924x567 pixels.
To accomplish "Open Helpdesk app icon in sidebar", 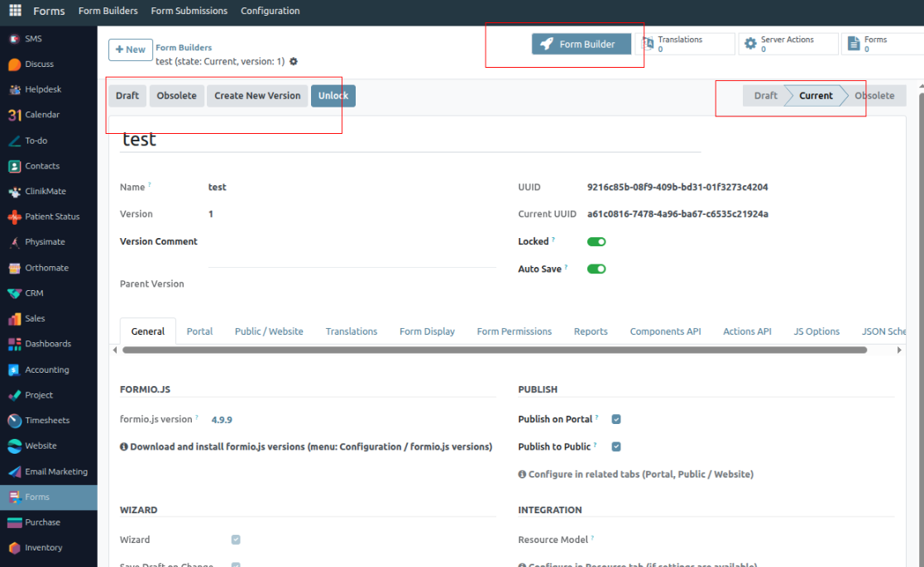I will (15, 89).
